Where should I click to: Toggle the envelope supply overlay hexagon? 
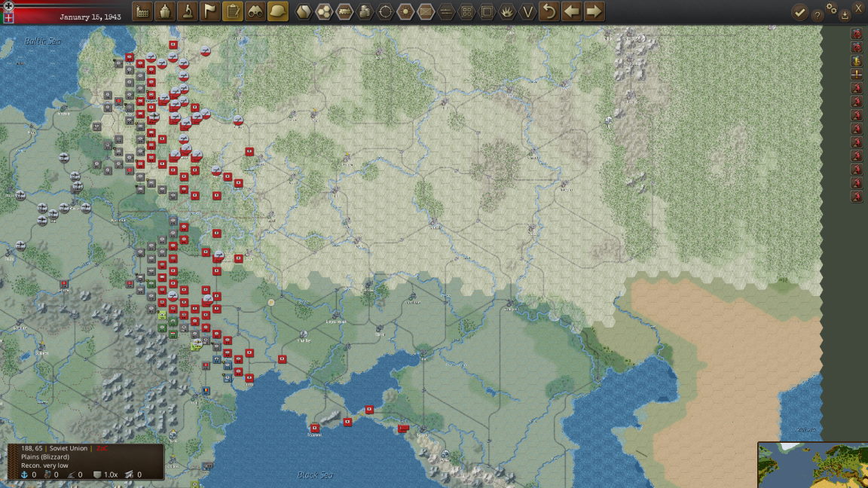click(426, 11)
